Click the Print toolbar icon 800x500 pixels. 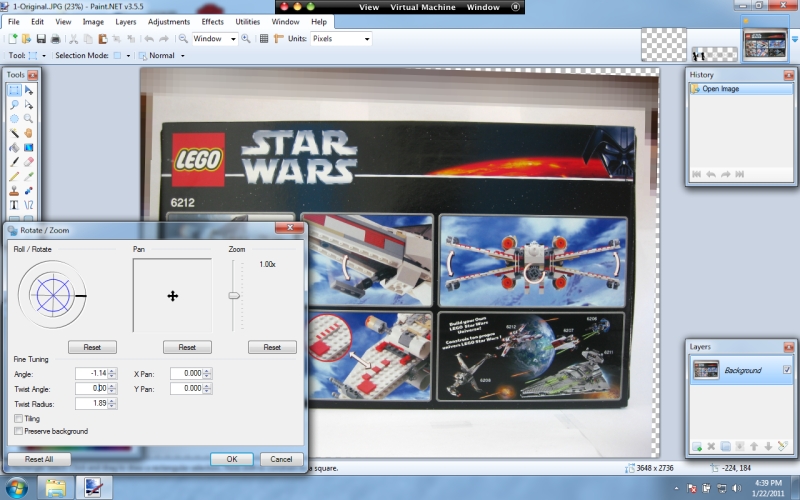[55, 39]
